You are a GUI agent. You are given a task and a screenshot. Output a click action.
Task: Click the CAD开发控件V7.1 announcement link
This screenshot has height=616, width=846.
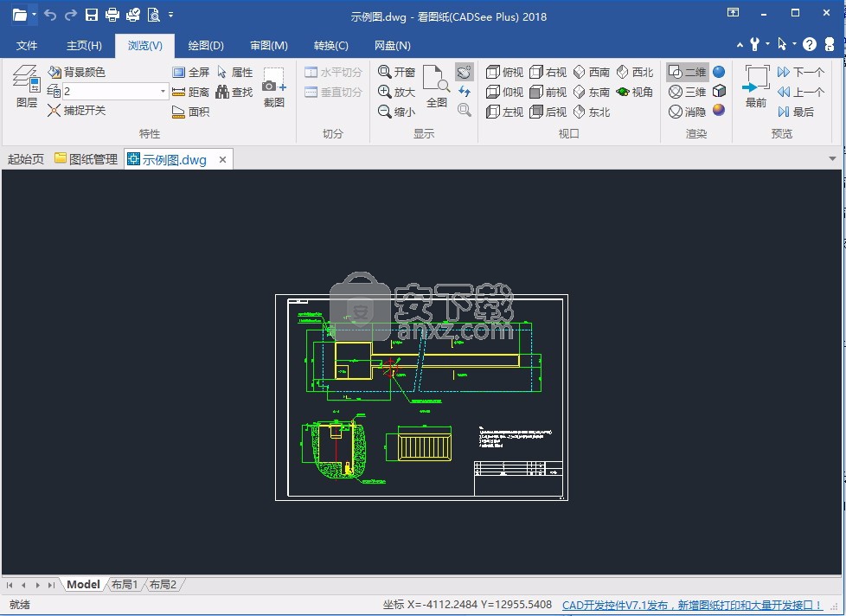coord(692,605)
